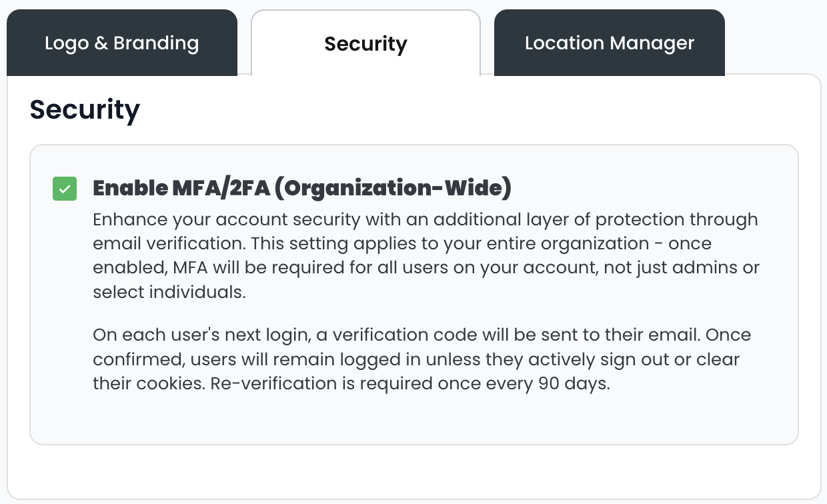Click the line starting enabled, MFA will be required
827x504 pixels.
pyautogui.click(x=426, y=268)
